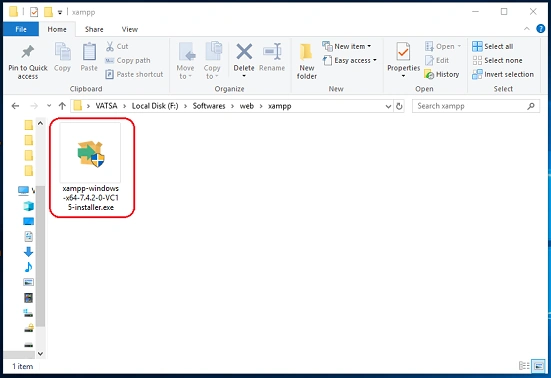This screenshot has height=378, width=551.
Task: Click the Copy icon in Clipboard group
Action: 63,53
